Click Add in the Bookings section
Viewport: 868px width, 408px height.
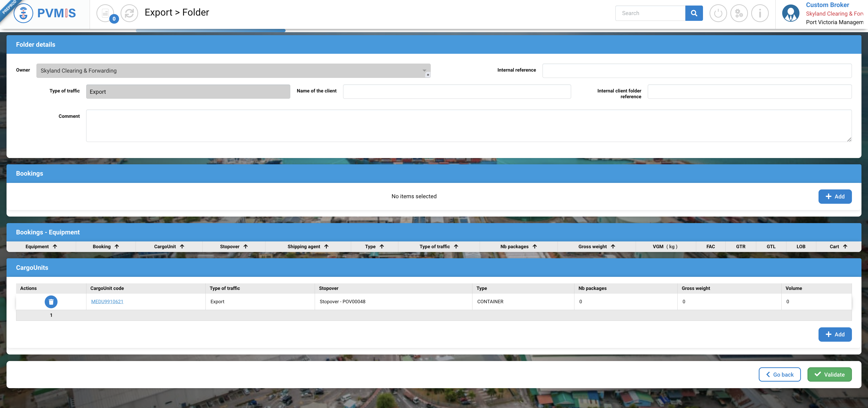click(x=835, y=196)
